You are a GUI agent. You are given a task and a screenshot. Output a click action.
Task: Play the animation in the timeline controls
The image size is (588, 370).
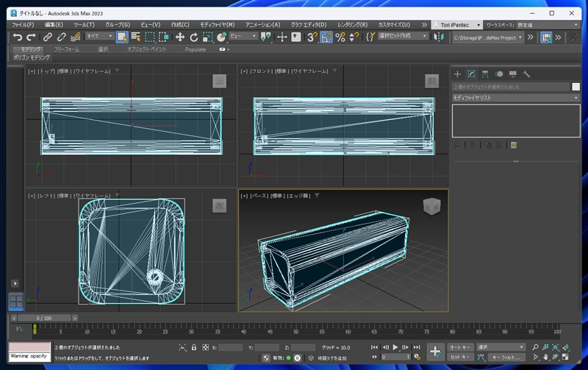[395, 347]
